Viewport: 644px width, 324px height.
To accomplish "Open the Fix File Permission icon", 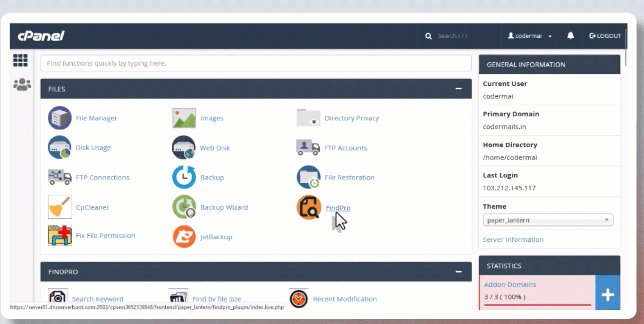I will [59, 235].
